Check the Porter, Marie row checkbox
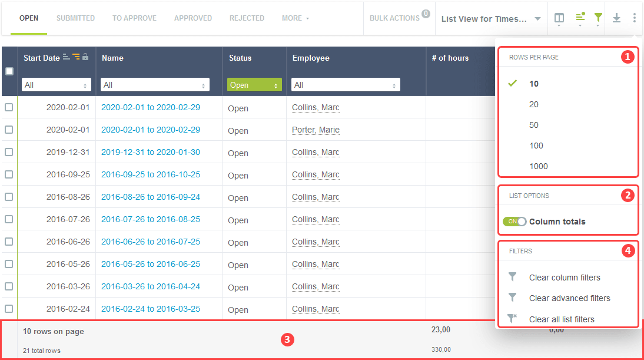Image resolution: width=644 pixels, height=360 pixels. click(9, 130)
